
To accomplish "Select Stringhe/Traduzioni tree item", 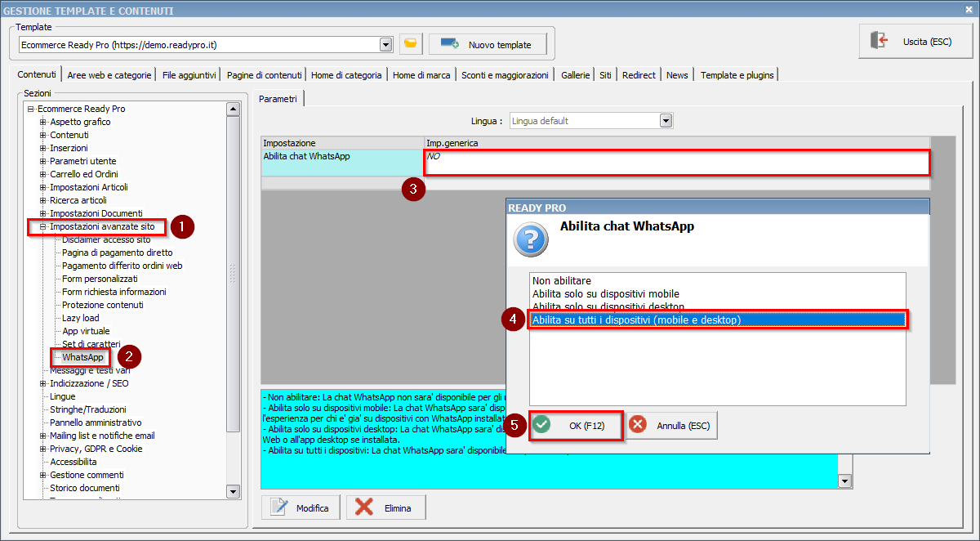I will (x=88, y=409).
